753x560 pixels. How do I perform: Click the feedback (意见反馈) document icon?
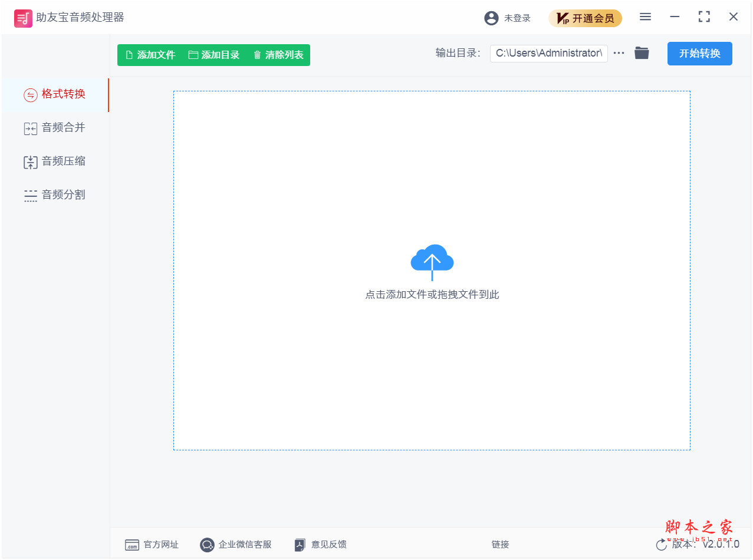(x=300, y=544)
